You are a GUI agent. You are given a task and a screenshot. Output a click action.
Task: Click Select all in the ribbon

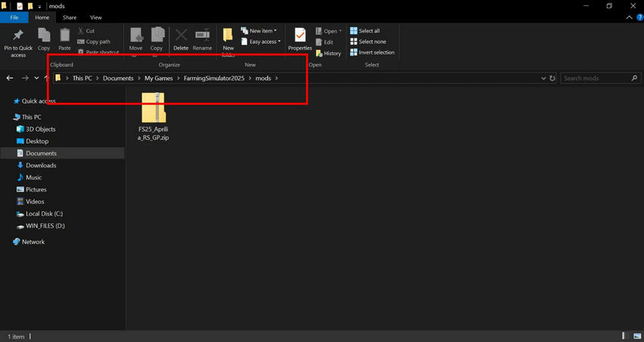369,31
